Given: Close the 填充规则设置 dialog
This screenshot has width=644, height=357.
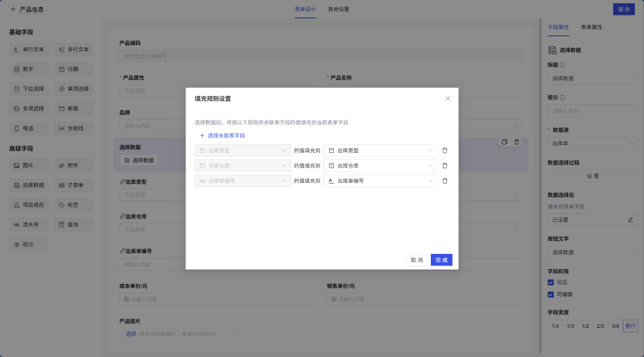Looking at the screenshot, I should (x=448, y=99).
